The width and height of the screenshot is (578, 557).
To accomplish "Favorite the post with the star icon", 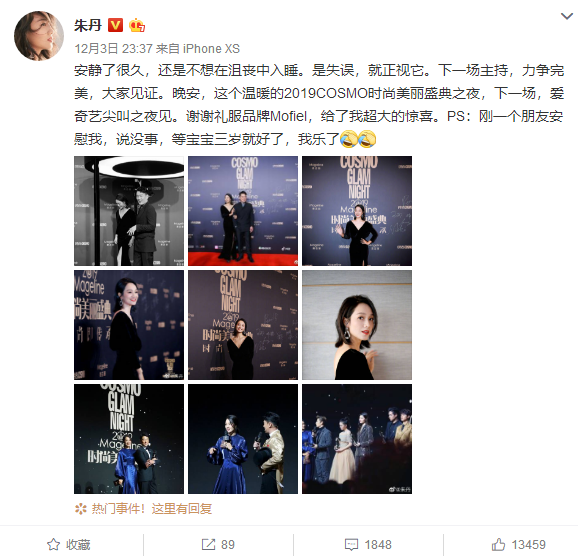I will [53, 544].
